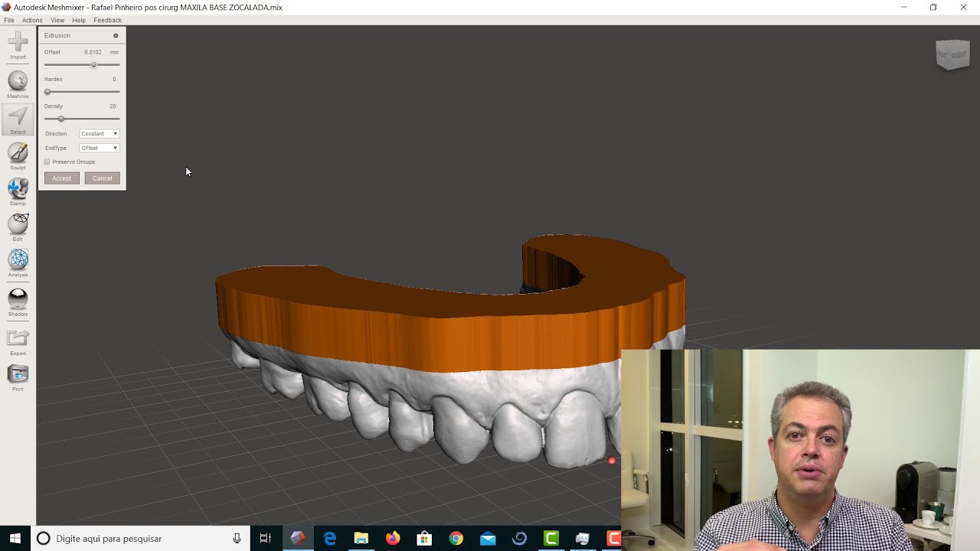Click the Harden slider handle
The width and height of the screenshot is (980, 551).
47,92
